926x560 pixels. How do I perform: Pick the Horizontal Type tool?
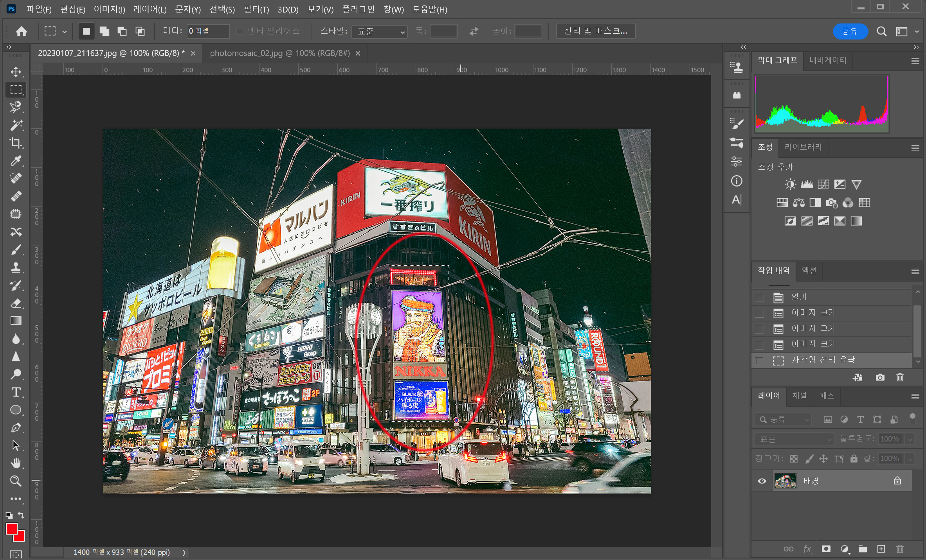16,392
